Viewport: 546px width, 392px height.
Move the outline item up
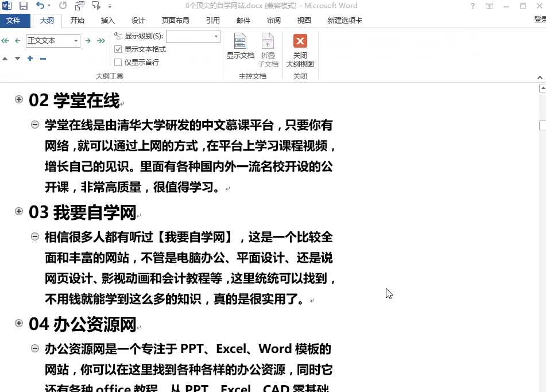click(5, 59)
